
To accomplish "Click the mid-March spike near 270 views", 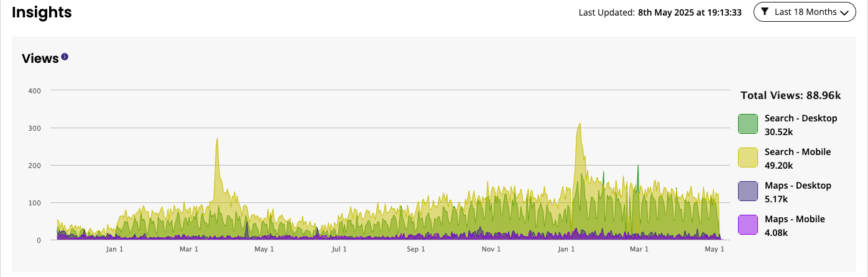I will tap(217, 141).
